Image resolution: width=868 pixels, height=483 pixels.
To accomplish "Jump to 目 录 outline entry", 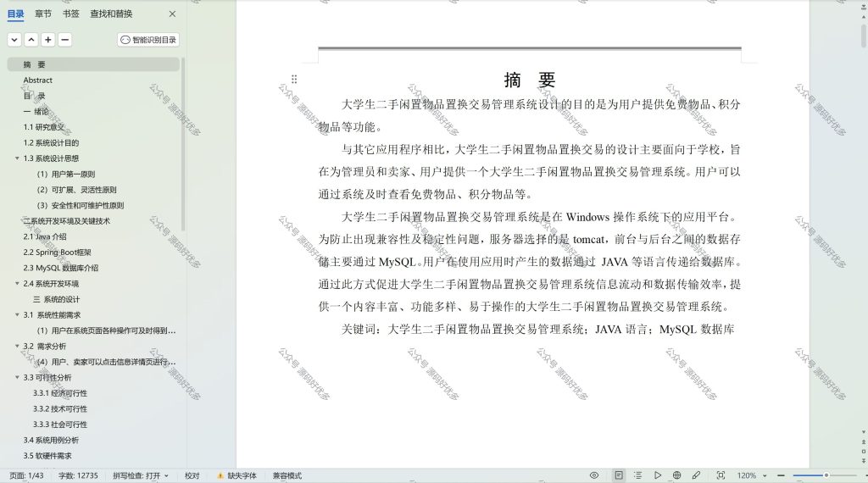I will (x=34, y=96).
